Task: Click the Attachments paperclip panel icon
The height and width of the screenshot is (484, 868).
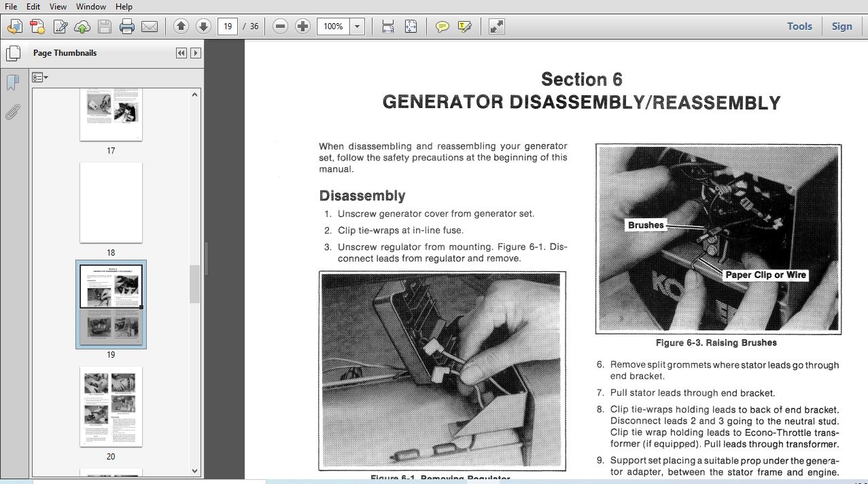Action: [x=12, y=112]
